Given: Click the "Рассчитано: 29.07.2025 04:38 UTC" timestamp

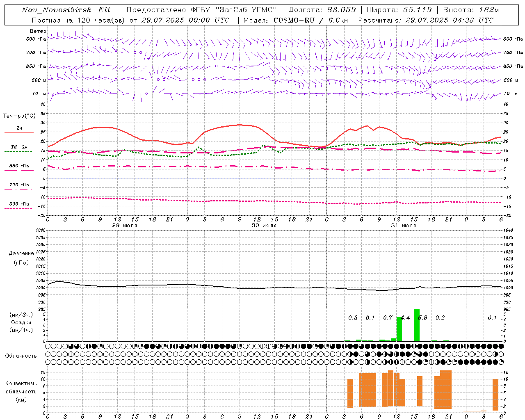Looking at the screenshot, I should (426, 20).
